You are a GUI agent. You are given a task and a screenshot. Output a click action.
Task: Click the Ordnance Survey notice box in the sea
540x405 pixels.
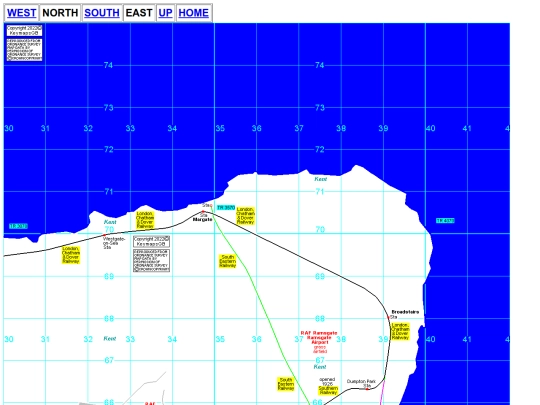(24, 50)
